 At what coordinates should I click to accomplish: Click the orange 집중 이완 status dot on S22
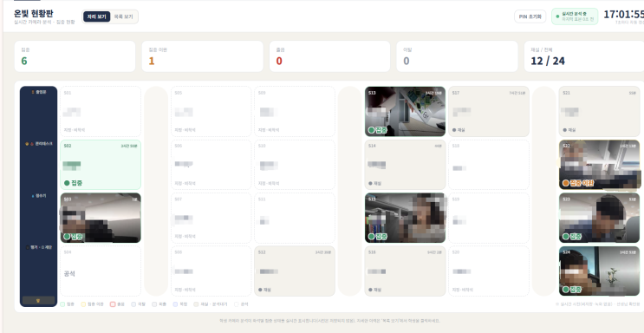[565, 183]
